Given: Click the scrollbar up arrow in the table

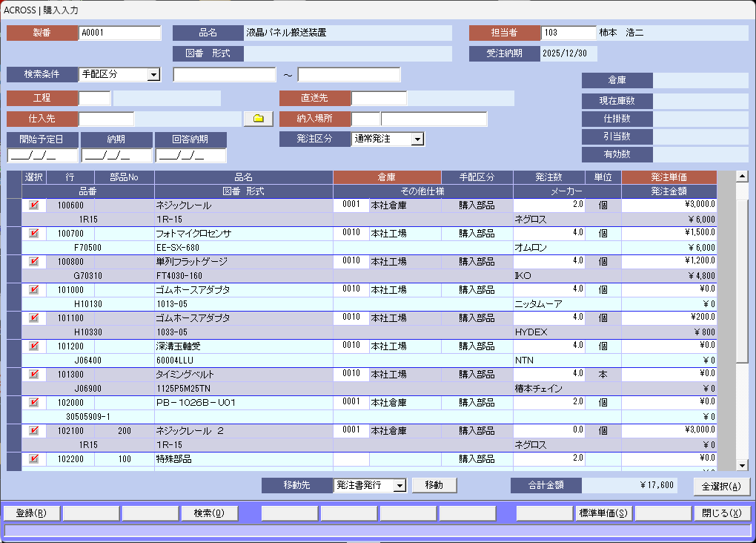Looking at the screenshot, I should click(742, 176).
